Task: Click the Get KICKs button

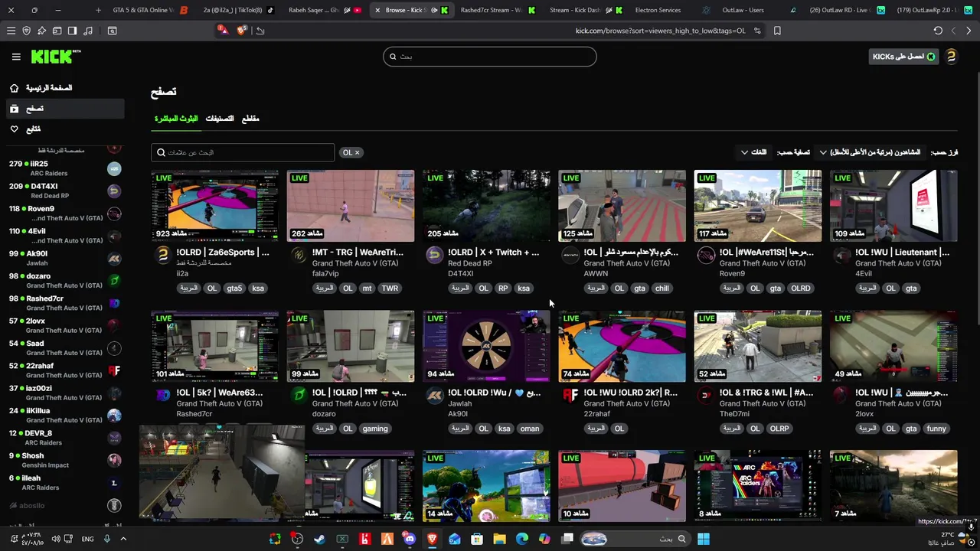Action: (x=903, y=57)
